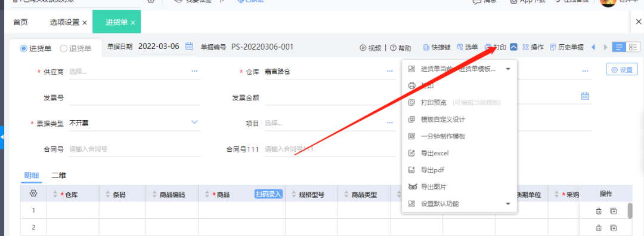
Task: Go to previous document with left arrow
Action: tap(593, 47)
